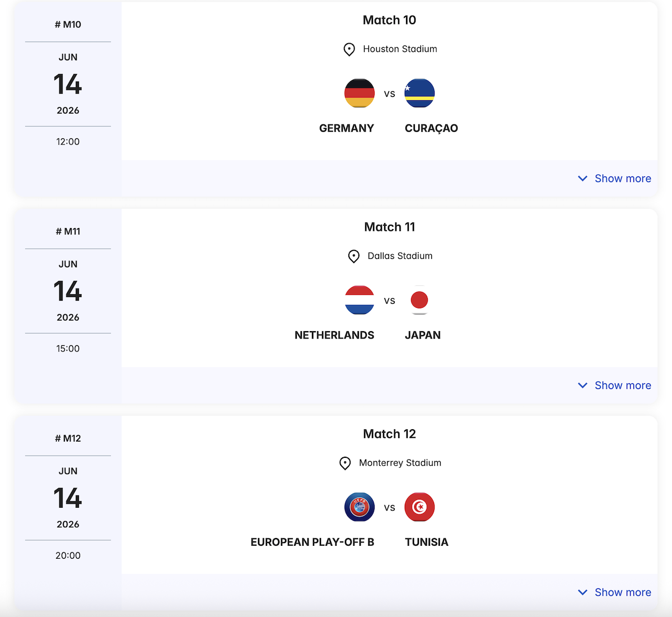Select the NETHERLANDS team name

[334, 335]
